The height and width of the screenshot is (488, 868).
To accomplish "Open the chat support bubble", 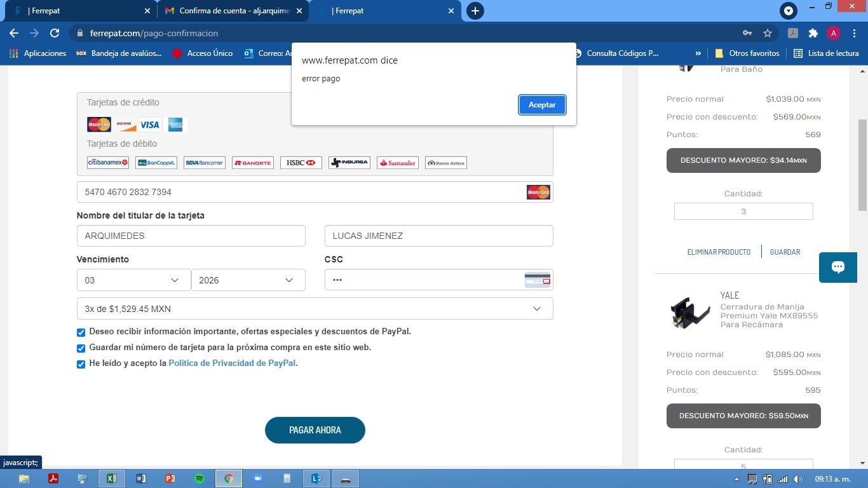I will [838, 268].
